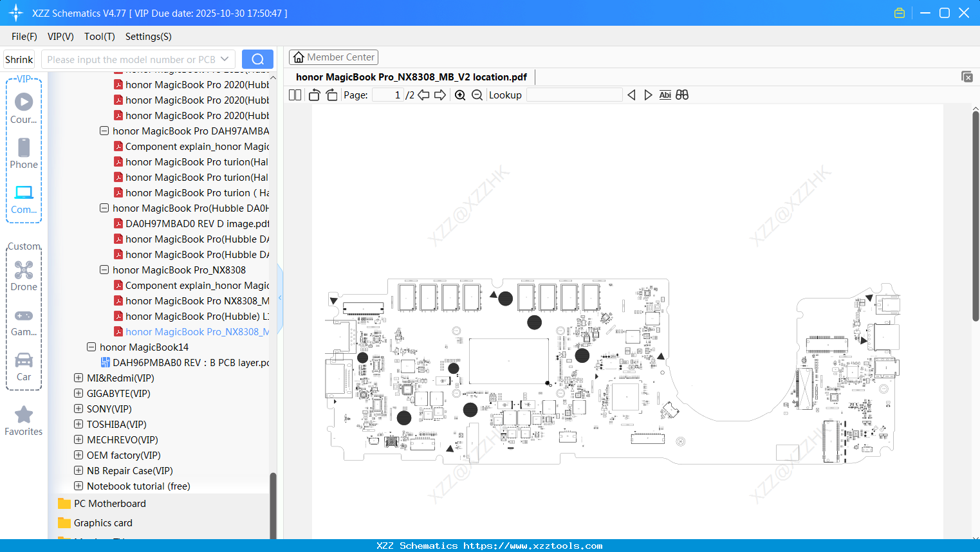Open the File(F) menu

(24, 37)
